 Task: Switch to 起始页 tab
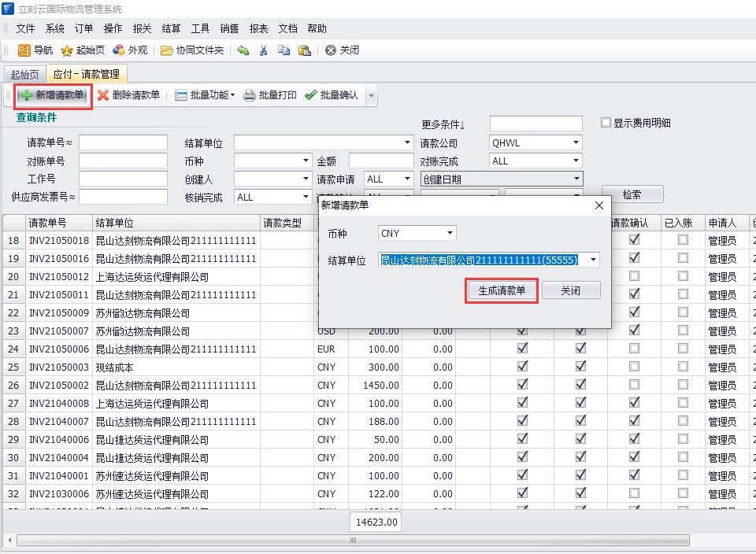pyautogui.click(x=24, y=74)
